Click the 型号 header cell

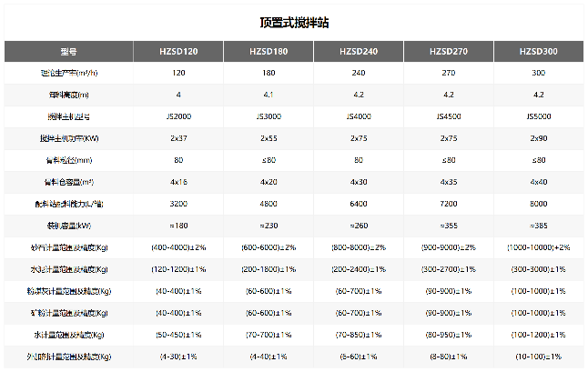(x=69, y=52)
